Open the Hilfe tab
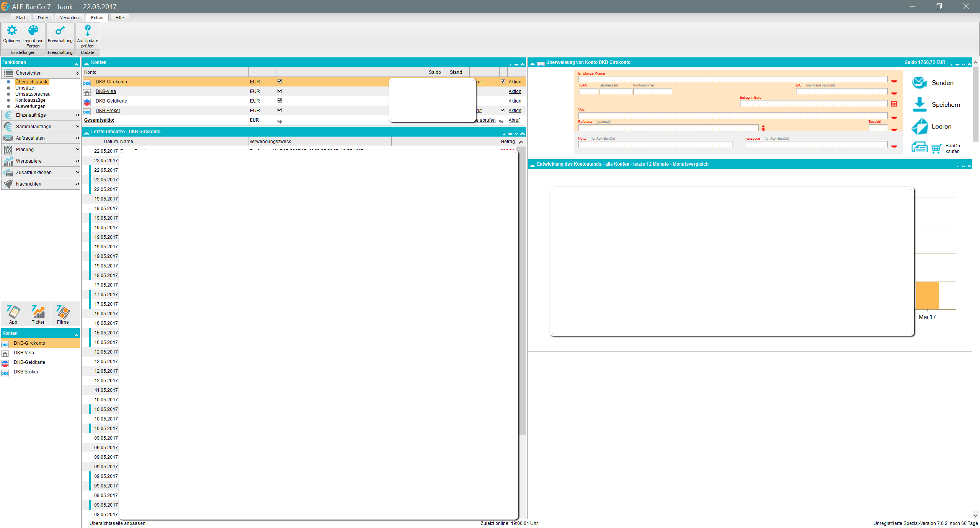The image size is (980, 528). (x=119, y=18)
